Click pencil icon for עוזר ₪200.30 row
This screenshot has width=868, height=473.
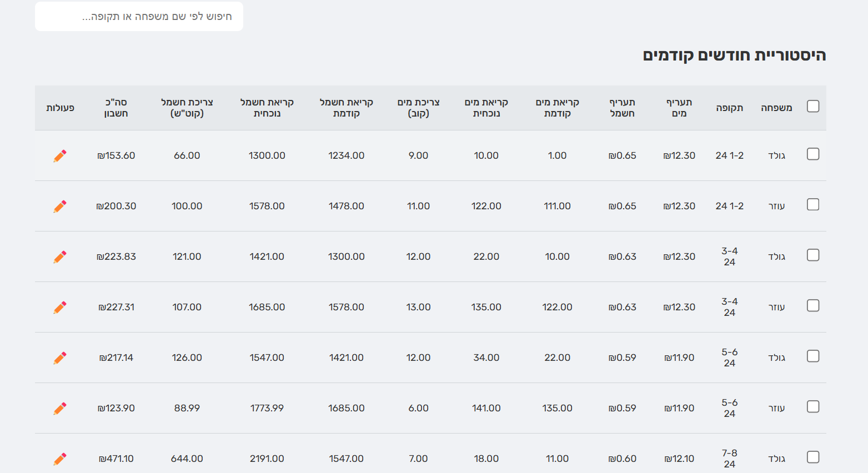pos(60,207)
